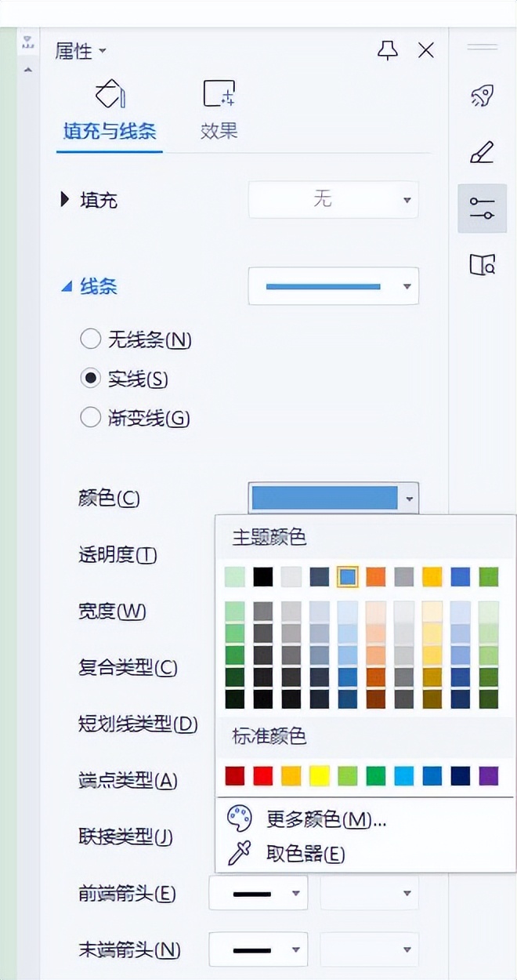This screenshot has width=517, height=980.
Task: Click the 透明度(T) label
Action: pyautogui.click(x=117, y=555)
